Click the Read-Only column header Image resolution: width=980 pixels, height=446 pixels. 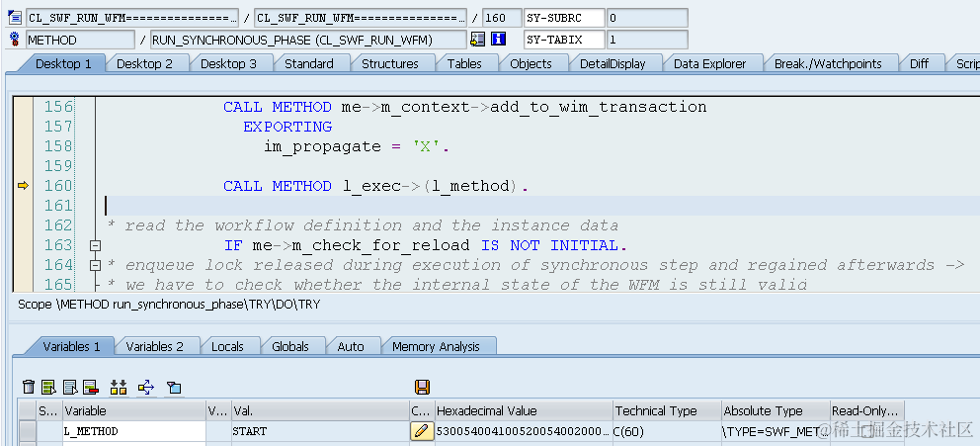[x=866, y=411]
